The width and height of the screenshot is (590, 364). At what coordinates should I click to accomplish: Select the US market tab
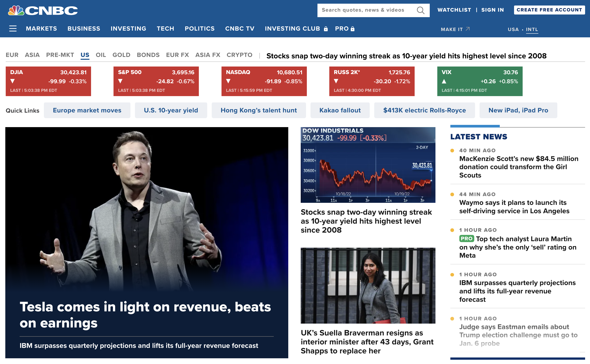tap(85, 55)
